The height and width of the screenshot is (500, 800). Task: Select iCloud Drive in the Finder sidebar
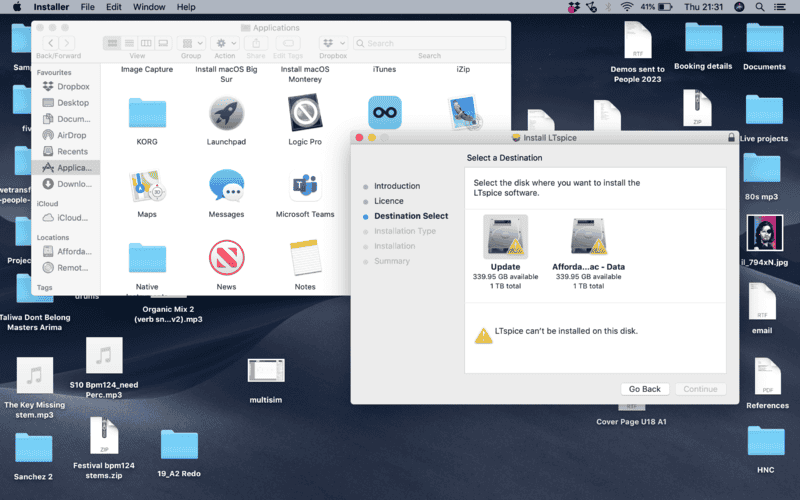tap(65, 217)
